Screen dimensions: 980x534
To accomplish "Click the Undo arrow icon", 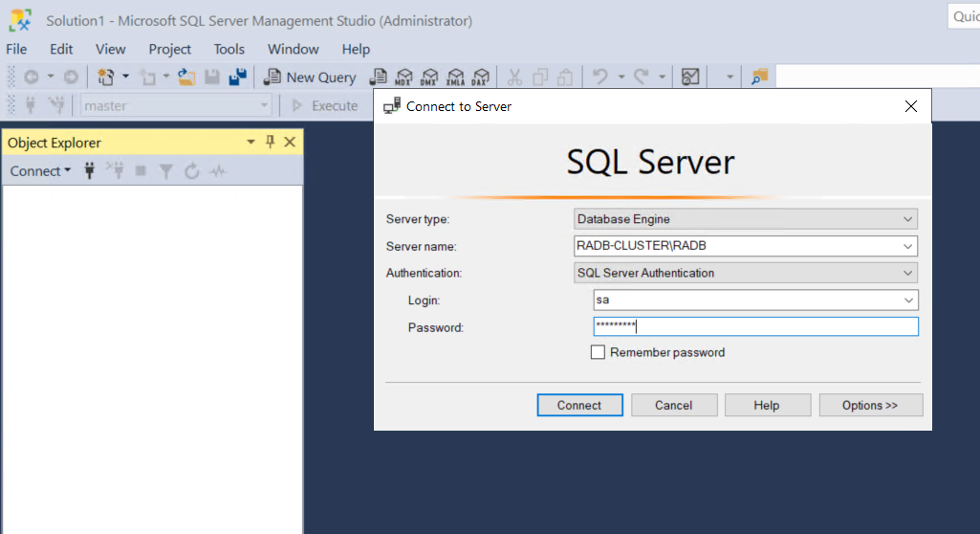I will [600, 77].
